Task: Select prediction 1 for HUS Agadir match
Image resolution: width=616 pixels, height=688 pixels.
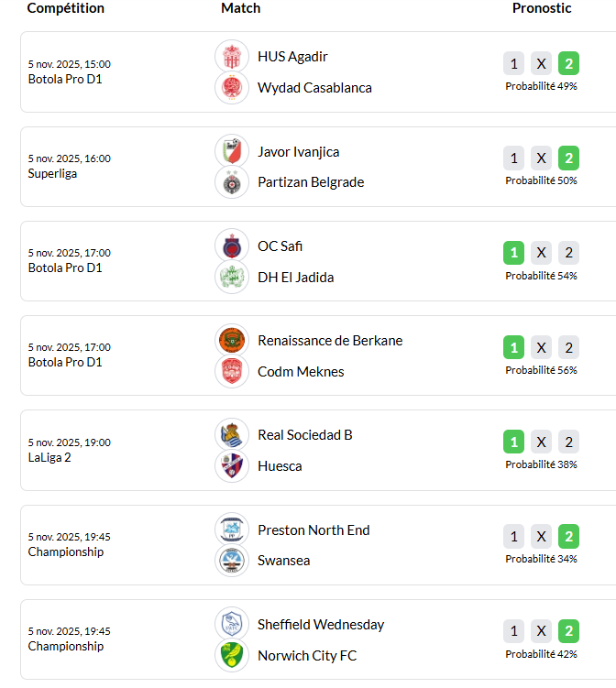Action: (x=514, y=63)
